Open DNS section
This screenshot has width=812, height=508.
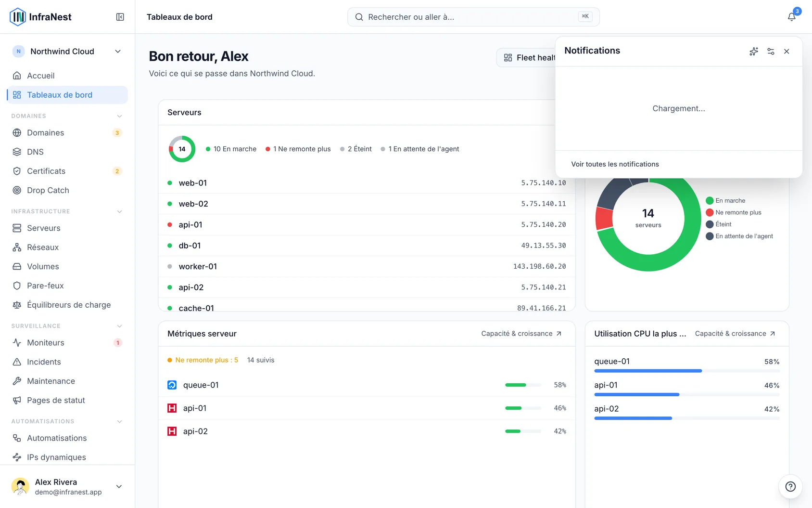coord(67,152)
